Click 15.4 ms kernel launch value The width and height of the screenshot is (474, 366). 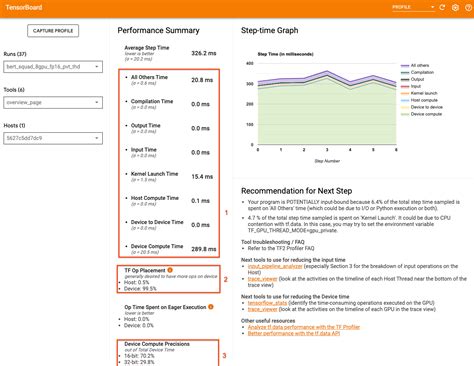(x=202, y=177)
